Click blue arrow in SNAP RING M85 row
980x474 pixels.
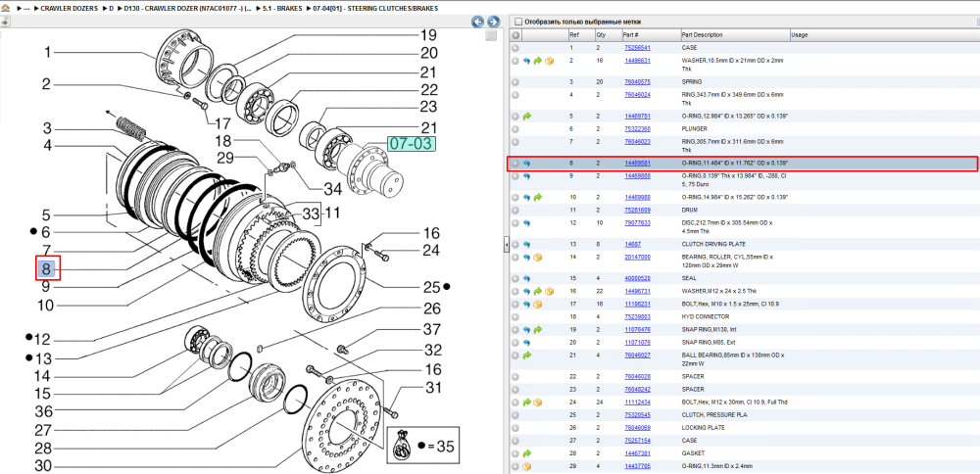point(526,343)
